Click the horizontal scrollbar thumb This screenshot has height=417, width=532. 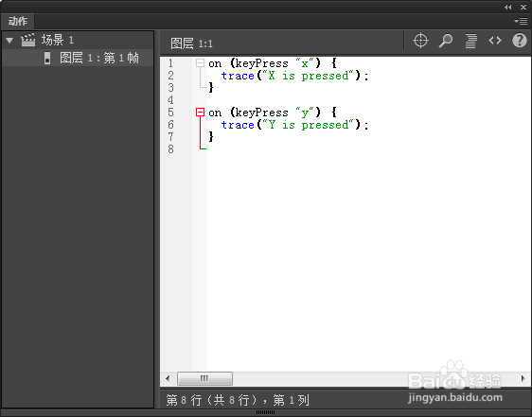click(x=204, y=378)
